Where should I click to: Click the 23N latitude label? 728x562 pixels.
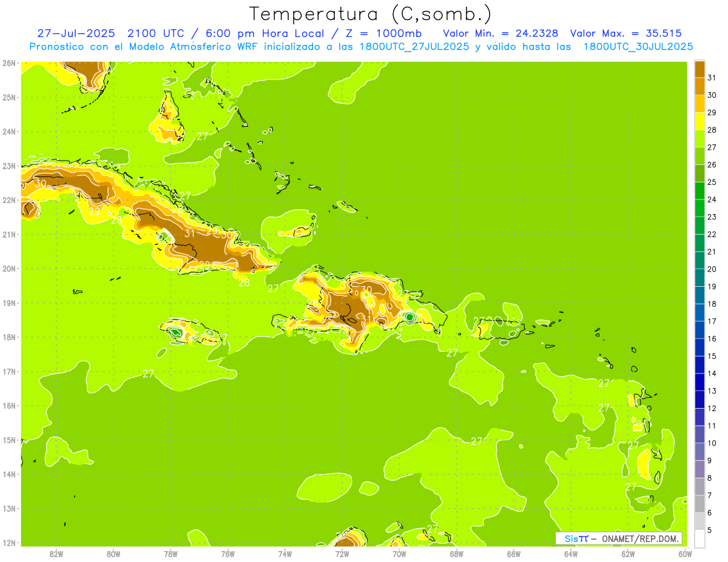(x=8, y=166)
